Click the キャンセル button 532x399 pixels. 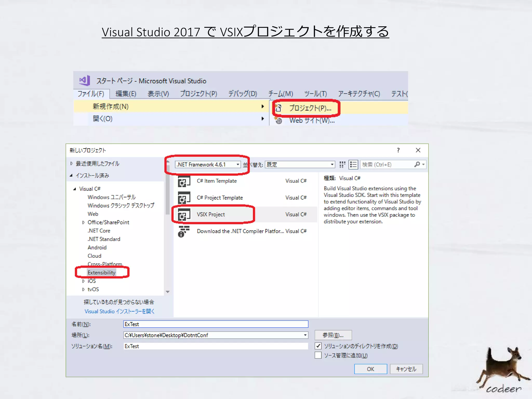tap(406, 369)
